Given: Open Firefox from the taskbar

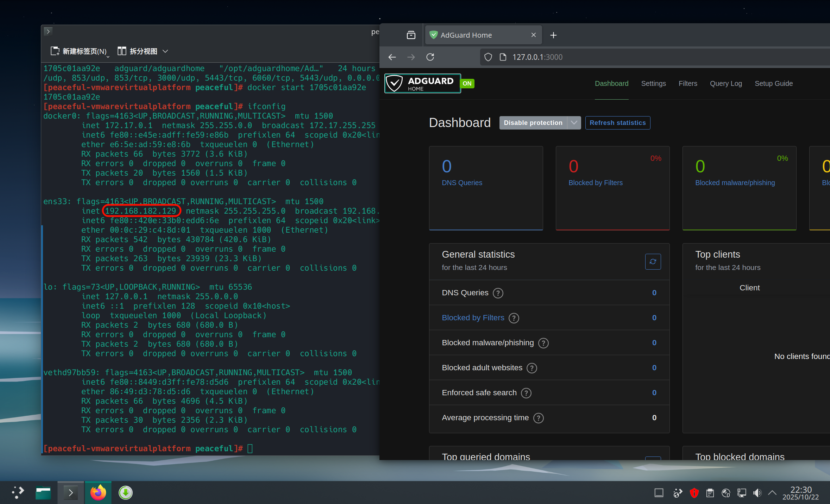Looking at the screenshot, I should (x=98, y=492).
